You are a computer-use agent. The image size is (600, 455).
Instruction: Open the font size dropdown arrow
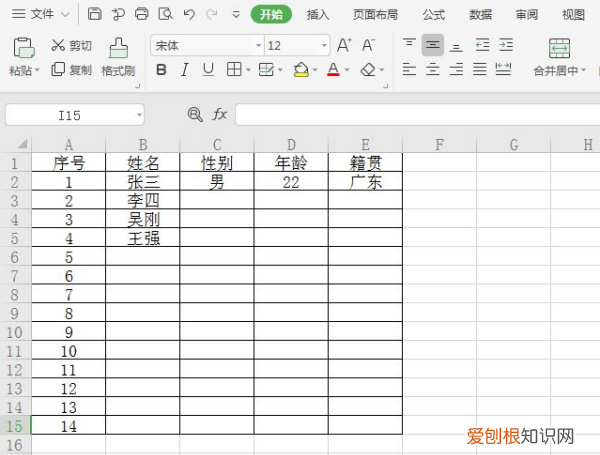[324, 46]
